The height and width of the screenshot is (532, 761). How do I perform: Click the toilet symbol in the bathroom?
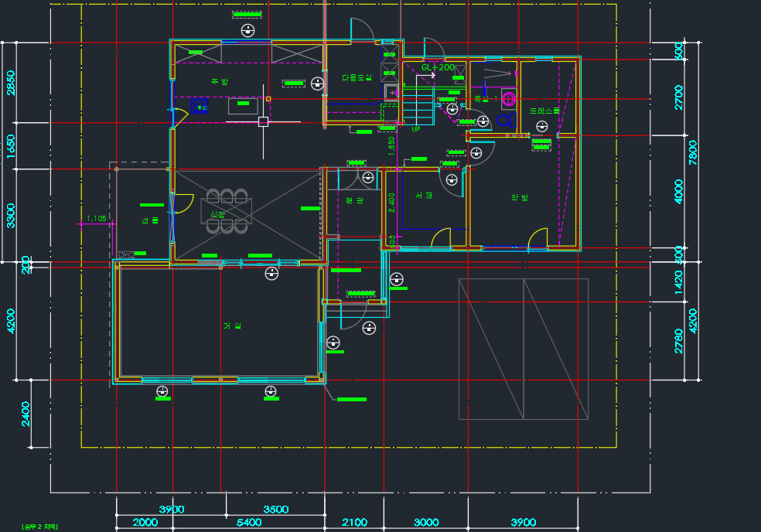[506, 121]
